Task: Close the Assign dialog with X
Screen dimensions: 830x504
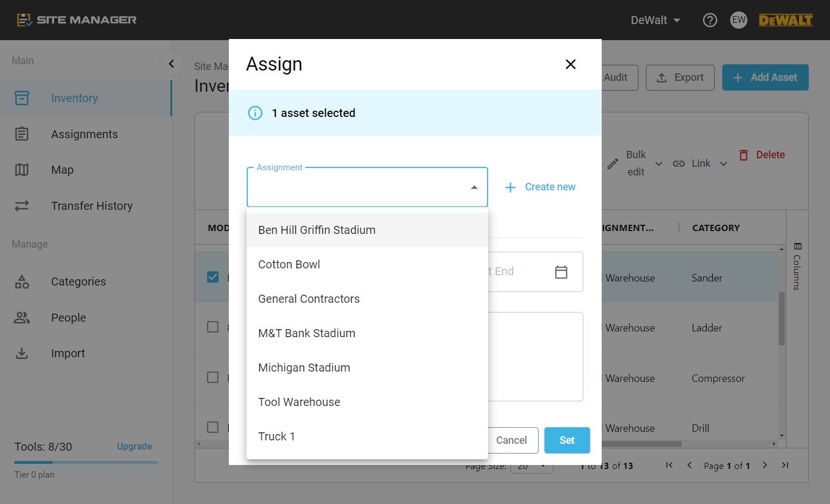Action: [x=570, y=64]
